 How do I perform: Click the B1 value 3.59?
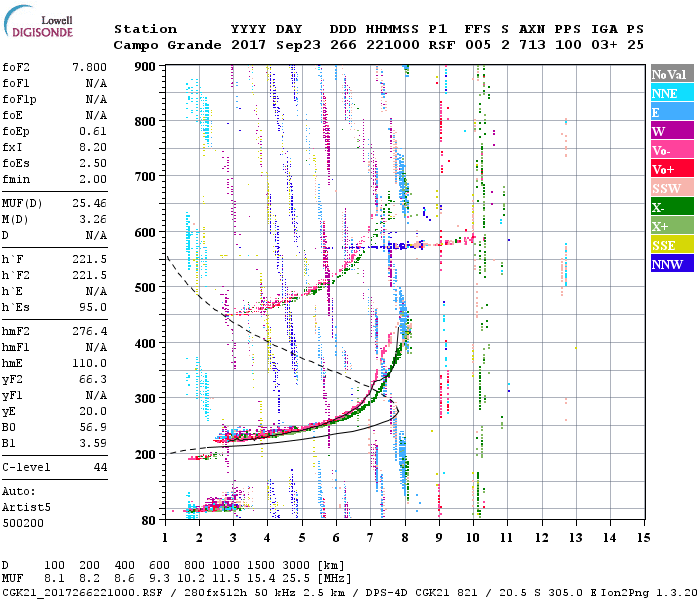coord(93,443)
